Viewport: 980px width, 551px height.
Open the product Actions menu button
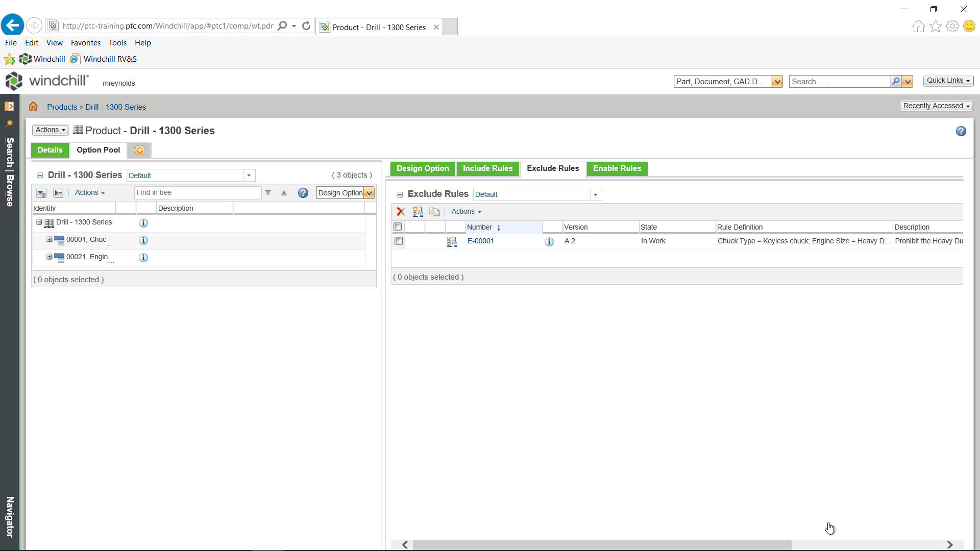50,130
